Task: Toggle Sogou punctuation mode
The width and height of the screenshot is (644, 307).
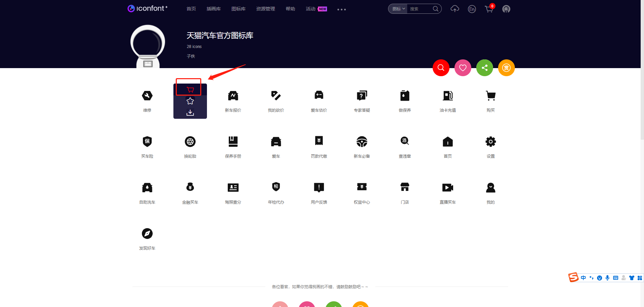Action: pos(591,278)
